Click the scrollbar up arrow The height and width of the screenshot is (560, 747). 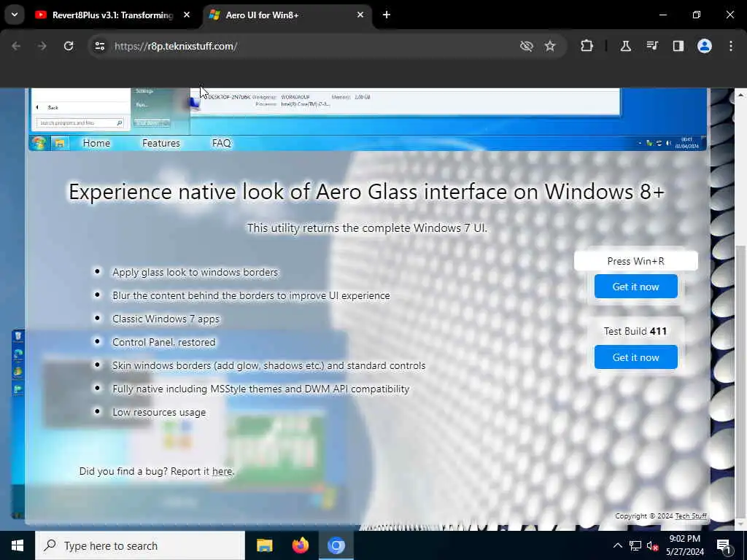pyautogui.click(x=740, y=95)
